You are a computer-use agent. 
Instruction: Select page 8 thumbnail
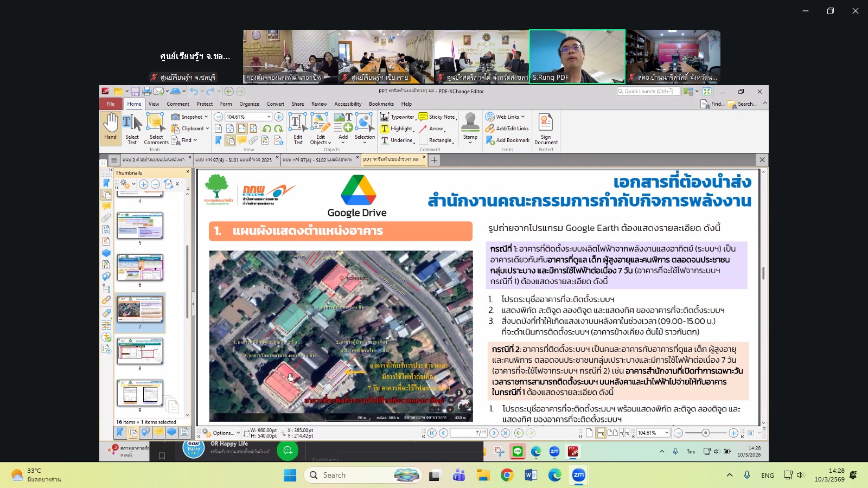140,351
